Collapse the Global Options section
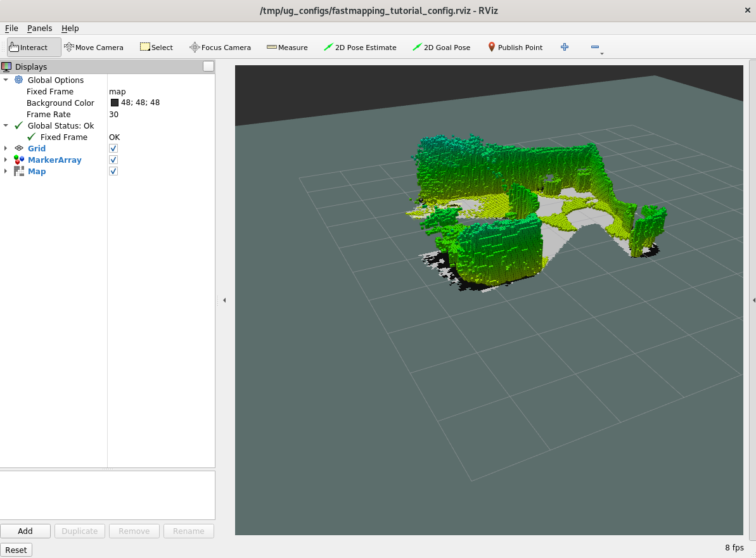756x558 pixels. coord(6,80)
